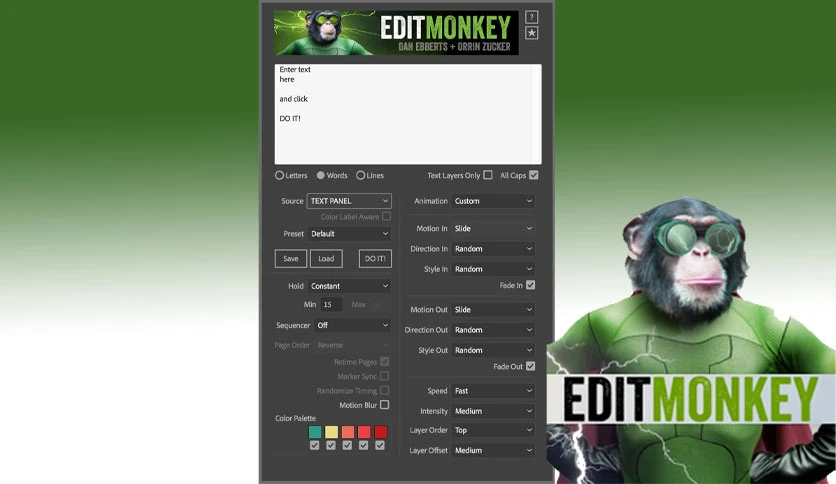Toggle the All Caps checkbox
Image resolution: width=836 pixels, height=484 pixels.
point(534,175)
